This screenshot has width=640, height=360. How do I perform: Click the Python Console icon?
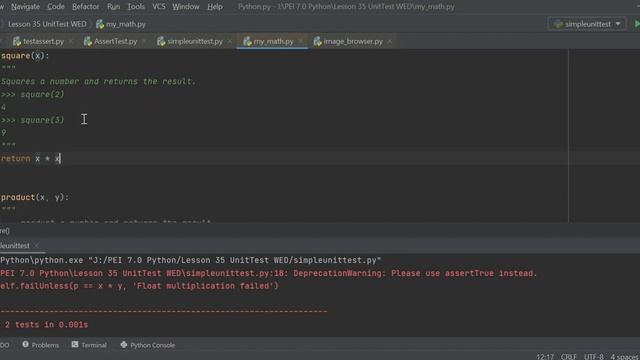point(124,344)
